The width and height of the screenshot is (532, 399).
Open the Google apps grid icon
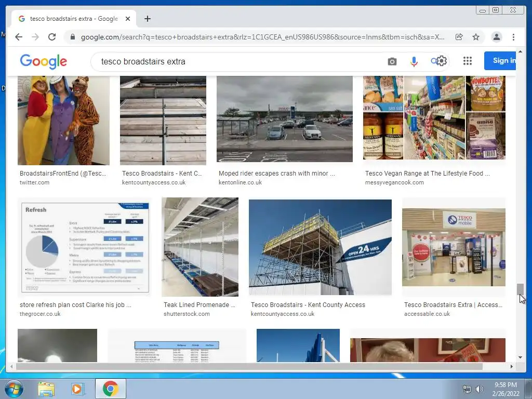point(468,61)
